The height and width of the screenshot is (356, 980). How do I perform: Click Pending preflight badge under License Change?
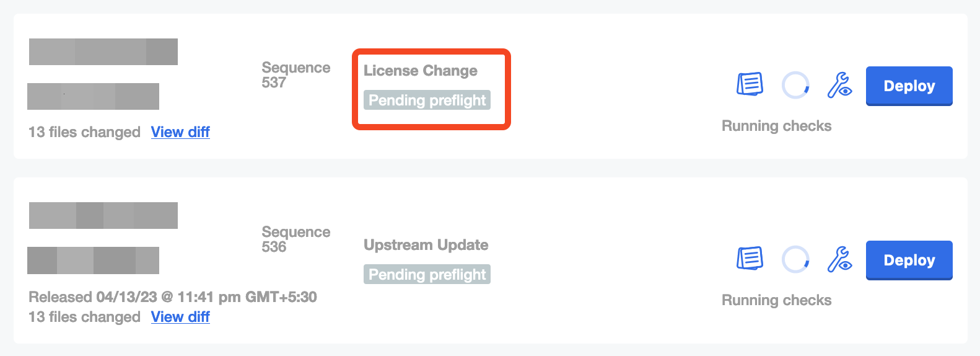coord(427,100)
